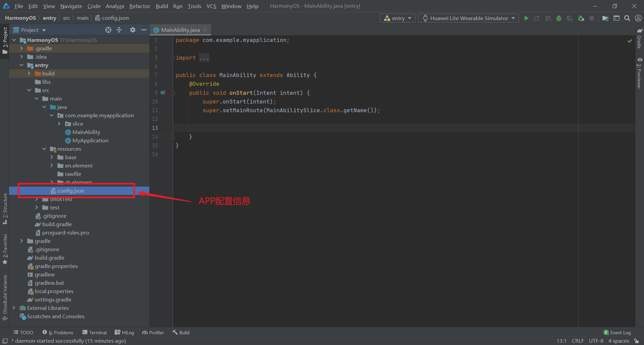This screenshot has width=644, height=345.
Task: Expand the .gradle folder
Action: click(x=21, y=48)
